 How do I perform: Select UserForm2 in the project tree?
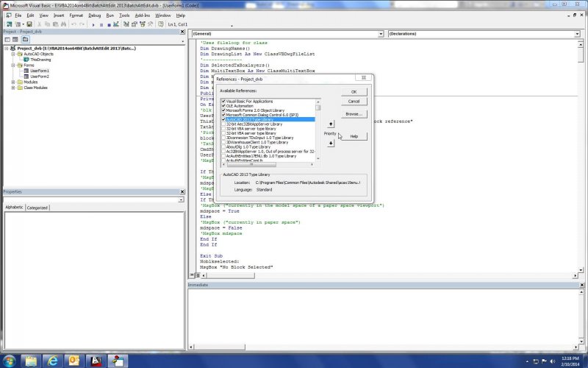[x=40, y=76]
